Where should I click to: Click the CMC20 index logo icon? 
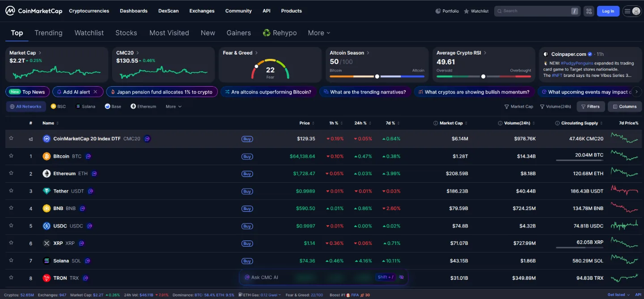[47, 139]
